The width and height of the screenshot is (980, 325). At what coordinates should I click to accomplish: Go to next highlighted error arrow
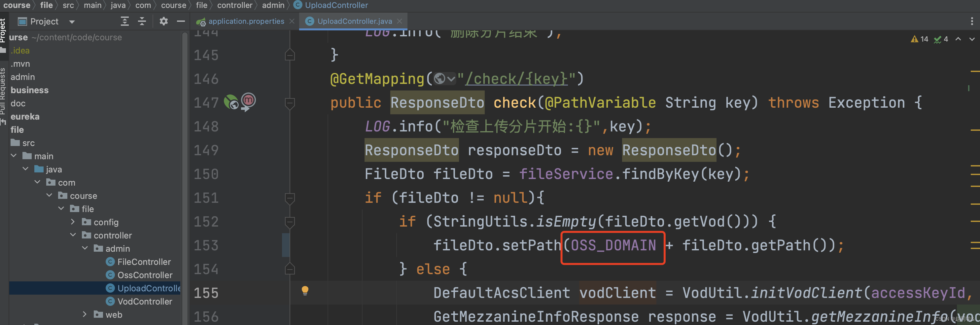coord(972,39)
